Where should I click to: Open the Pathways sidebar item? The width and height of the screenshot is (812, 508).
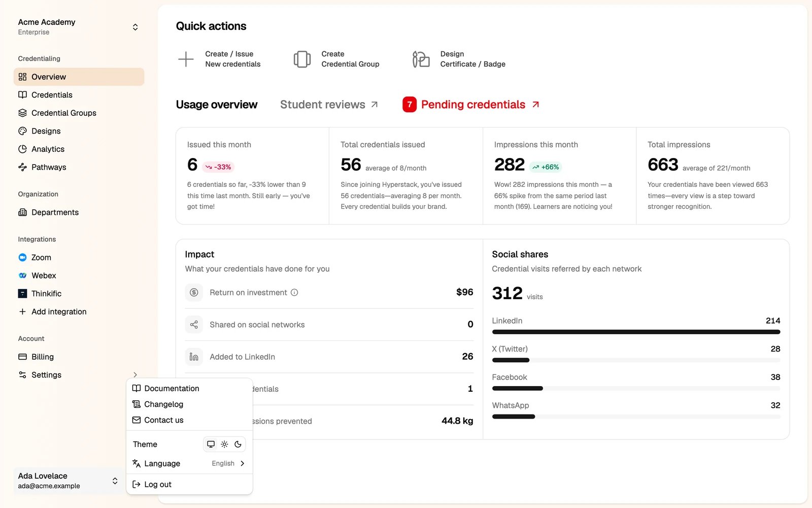click(x=79, y=167)
